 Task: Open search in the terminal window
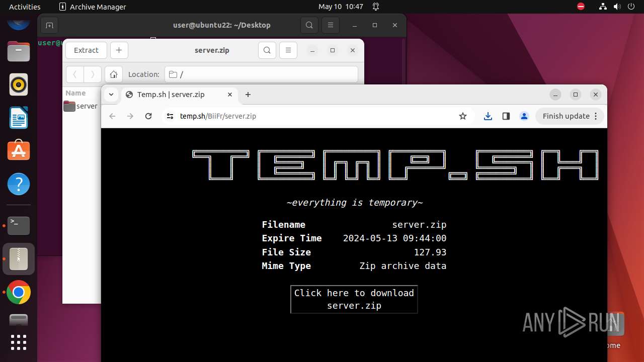tap(309, 25)
